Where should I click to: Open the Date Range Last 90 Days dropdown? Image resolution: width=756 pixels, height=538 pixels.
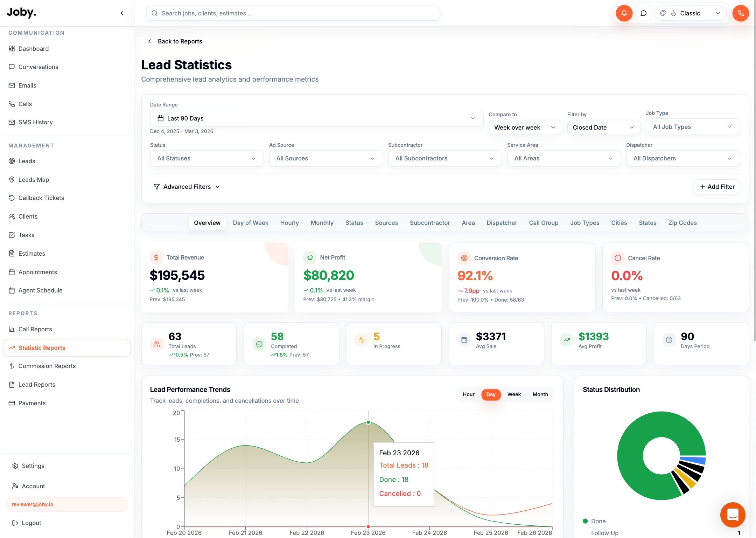(x=316, y=118)
